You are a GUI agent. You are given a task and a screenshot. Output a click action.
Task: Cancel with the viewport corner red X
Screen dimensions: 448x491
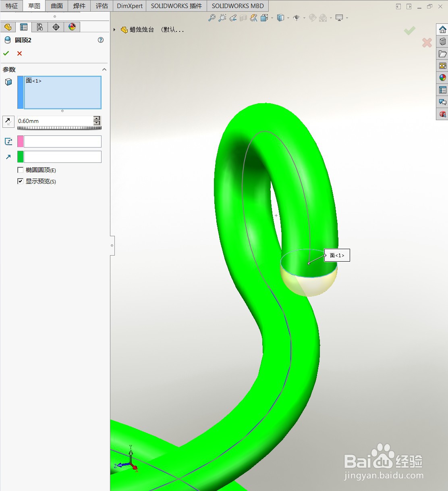pyautogui.click(x=427, y=42)
